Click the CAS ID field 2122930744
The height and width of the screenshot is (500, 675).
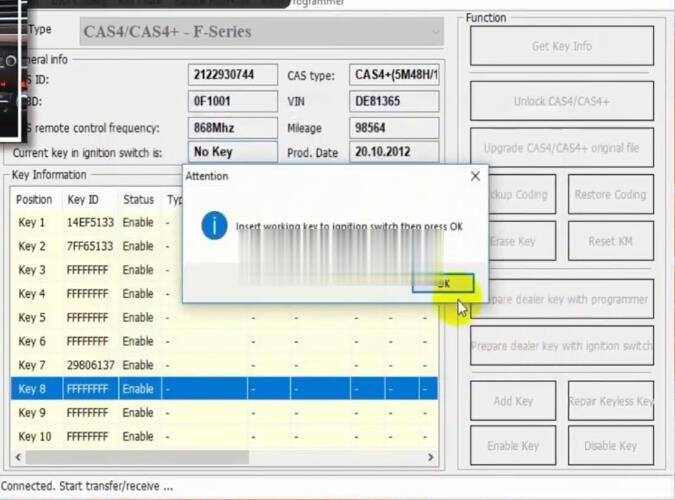[233, 75]
